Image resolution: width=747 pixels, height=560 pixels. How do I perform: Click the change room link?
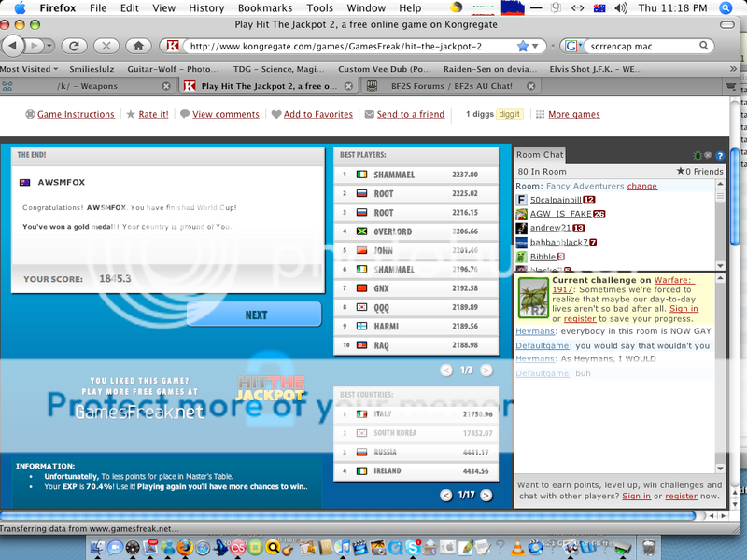(641, 186)
